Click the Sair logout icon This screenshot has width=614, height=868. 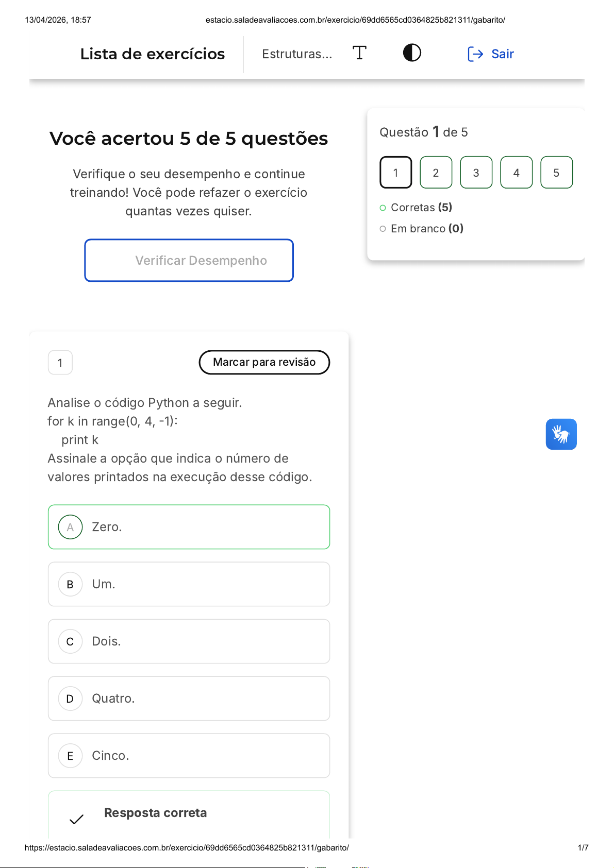(475, 54)
